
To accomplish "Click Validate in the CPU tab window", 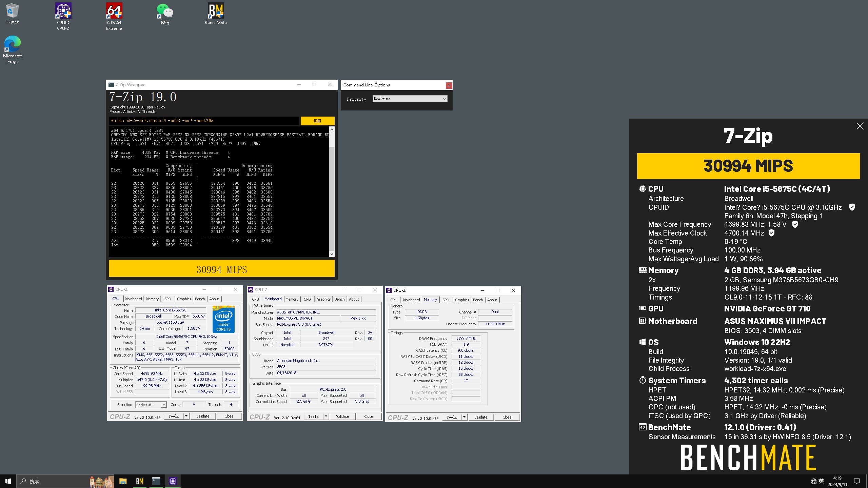I will pos(203,416).
